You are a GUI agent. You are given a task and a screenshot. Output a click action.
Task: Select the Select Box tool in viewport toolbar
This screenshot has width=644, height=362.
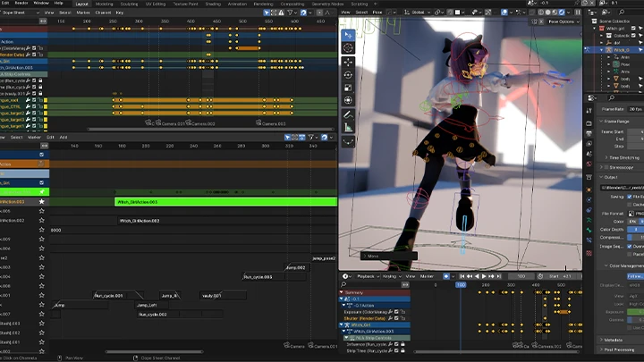tap(348, 35)
